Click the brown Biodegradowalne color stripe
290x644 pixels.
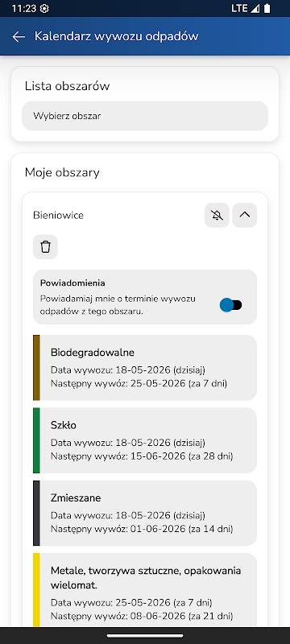[36, 368]
